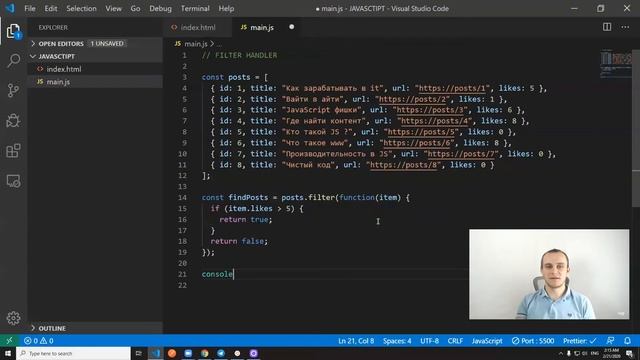Click the system tray clock
The image size is (640, 360).
[611, 353]
